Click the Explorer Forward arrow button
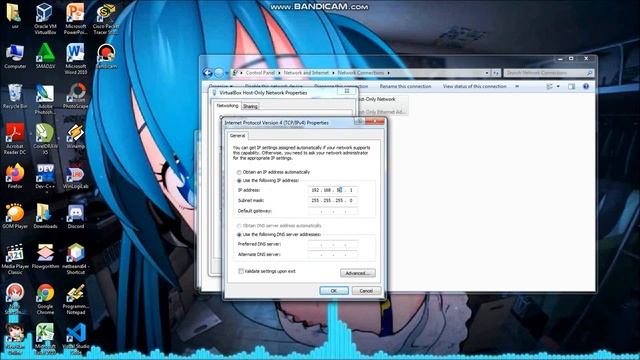 tap(219, 73)
